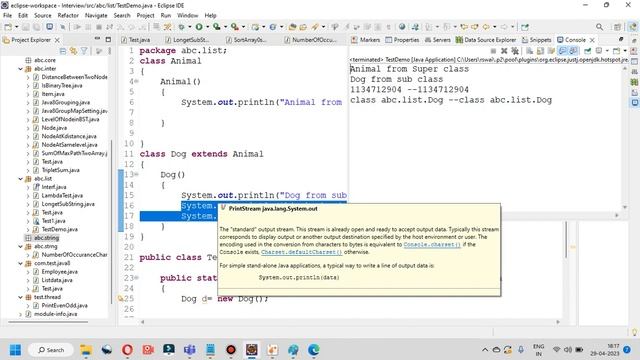Toggle Word Wrap in Console toolbar

[551, 51]
